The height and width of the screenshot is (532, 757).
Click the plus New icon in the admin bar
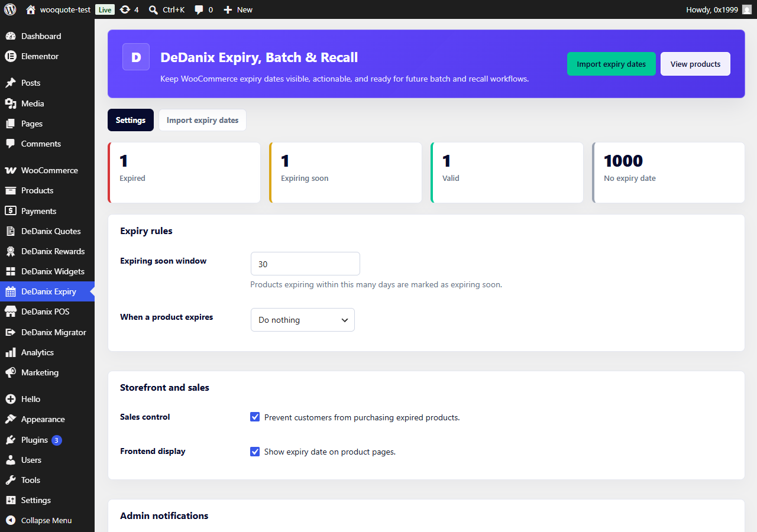pos(228,9)
